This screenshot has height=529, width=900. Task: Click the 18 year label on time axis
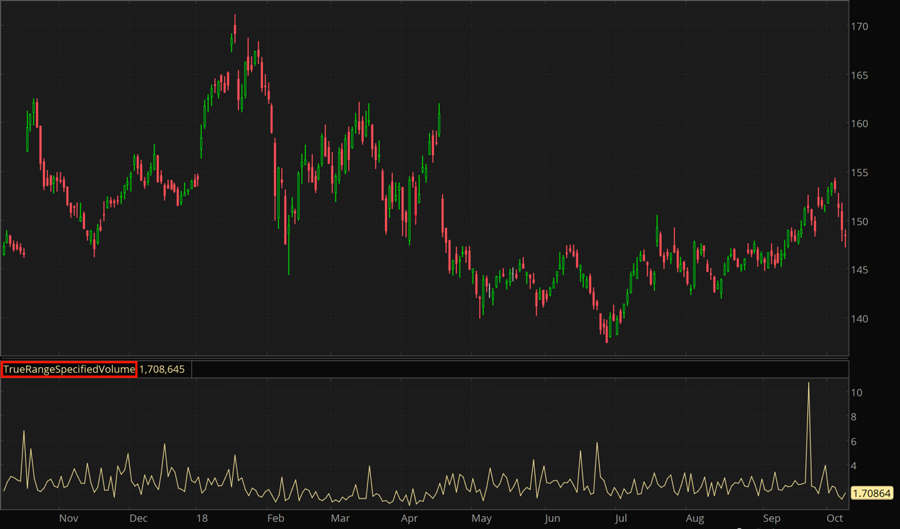[x=202, y=519]
